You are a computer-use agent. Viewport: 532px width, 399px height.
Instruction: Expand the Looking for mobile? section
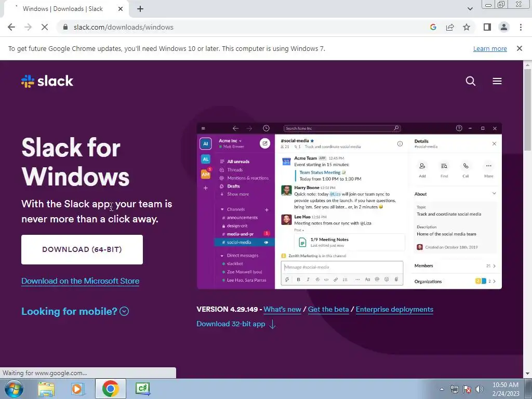tap(75, 311)
